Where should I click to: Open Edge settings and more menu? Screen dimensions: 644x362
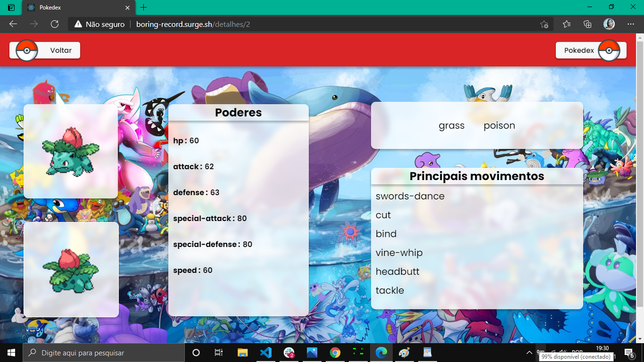tap(631, 24)
